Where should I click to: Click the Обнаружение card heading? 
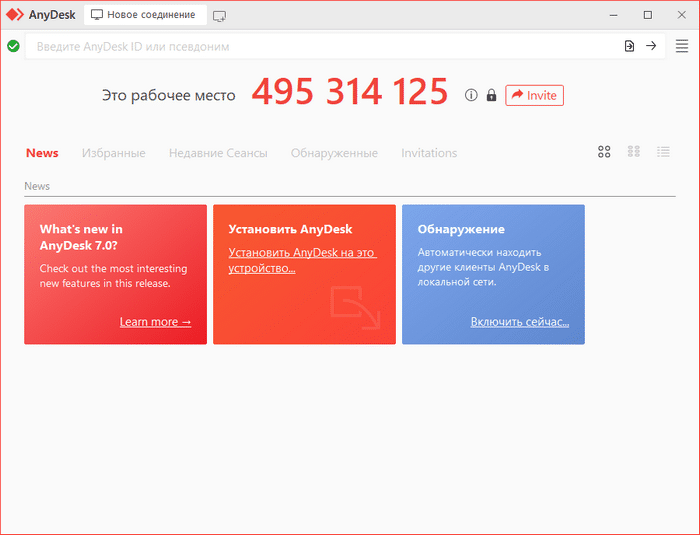(x=461, y=229)
